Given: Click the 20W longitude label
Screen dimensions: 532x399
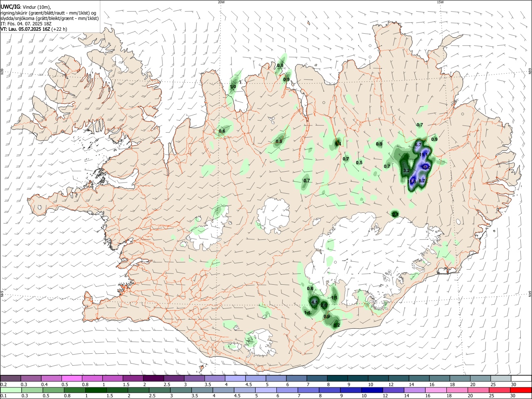Looking at the screenshot, I should [221, 2].
